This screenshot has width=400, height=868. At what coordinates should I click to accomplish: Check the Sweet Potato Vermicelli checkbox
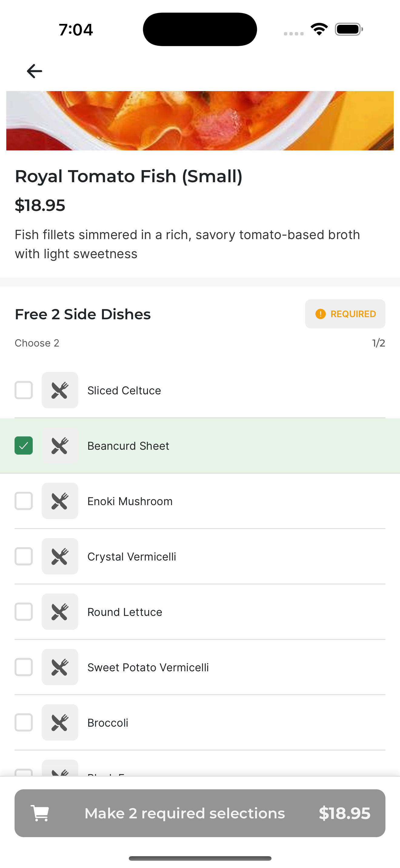(x=24, y=667)
